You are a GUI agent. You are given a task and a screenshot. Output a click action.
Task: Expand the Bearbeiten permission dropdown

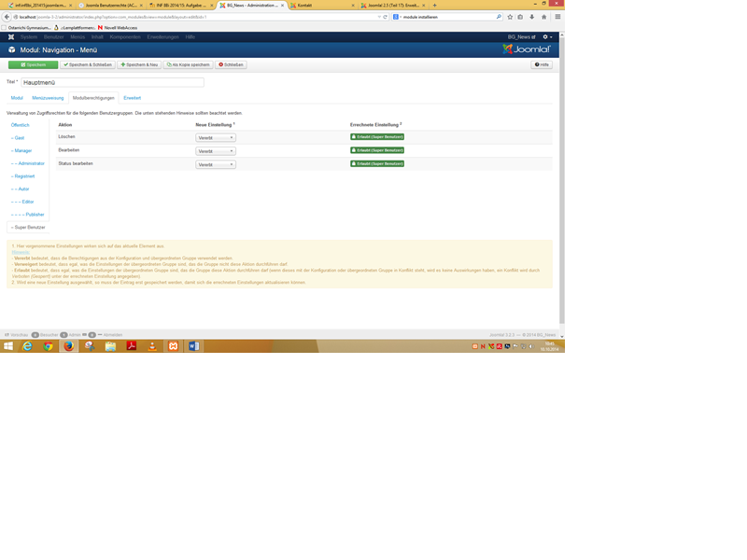[216, 151]
